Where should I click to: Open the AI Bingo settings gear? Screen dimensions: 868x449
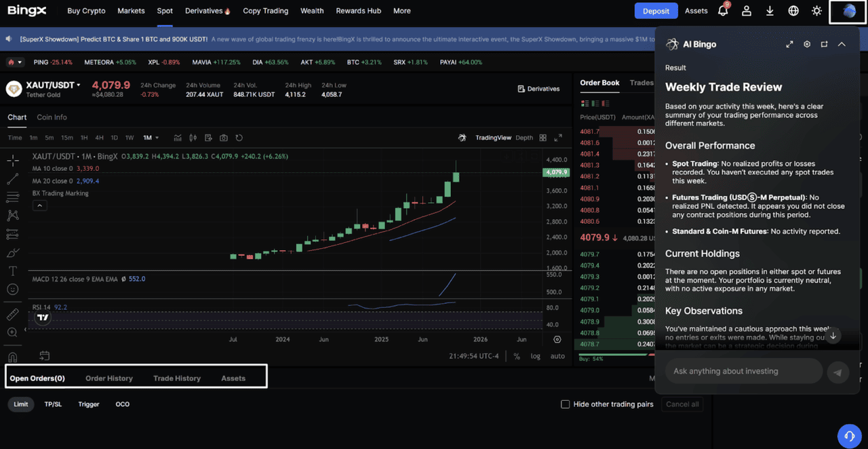[807, 43]
